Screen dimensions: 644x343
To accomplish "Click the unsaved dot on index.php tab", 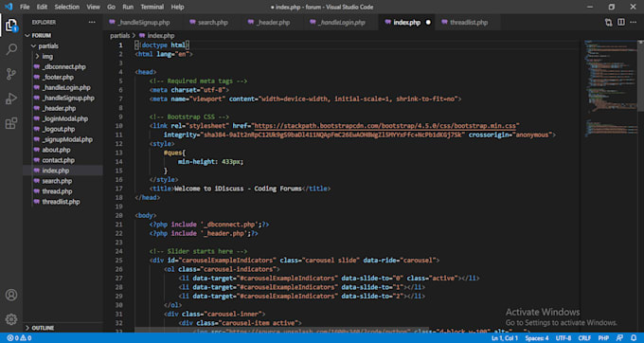I will coord(428,22).
